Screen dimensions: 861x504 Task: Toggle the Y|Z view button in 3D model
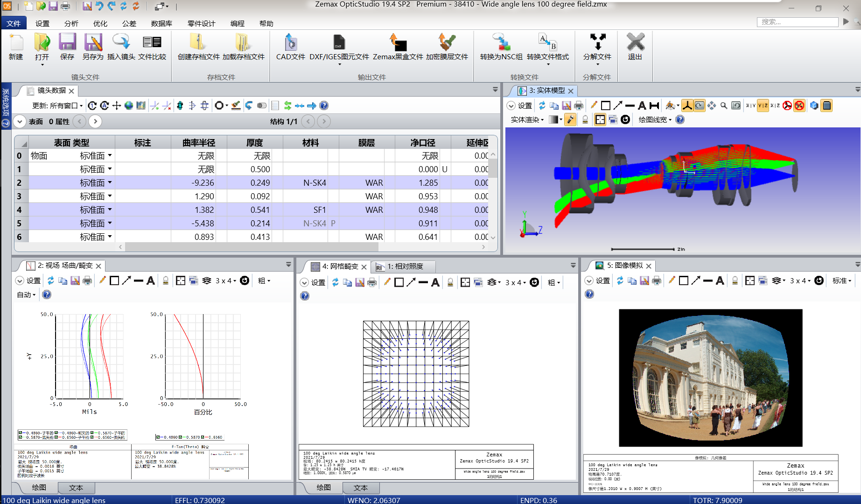coord(763,105)
